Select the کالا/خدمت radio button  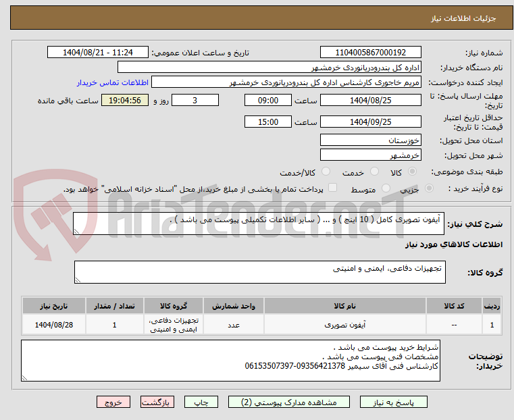(x=326, y=172)
